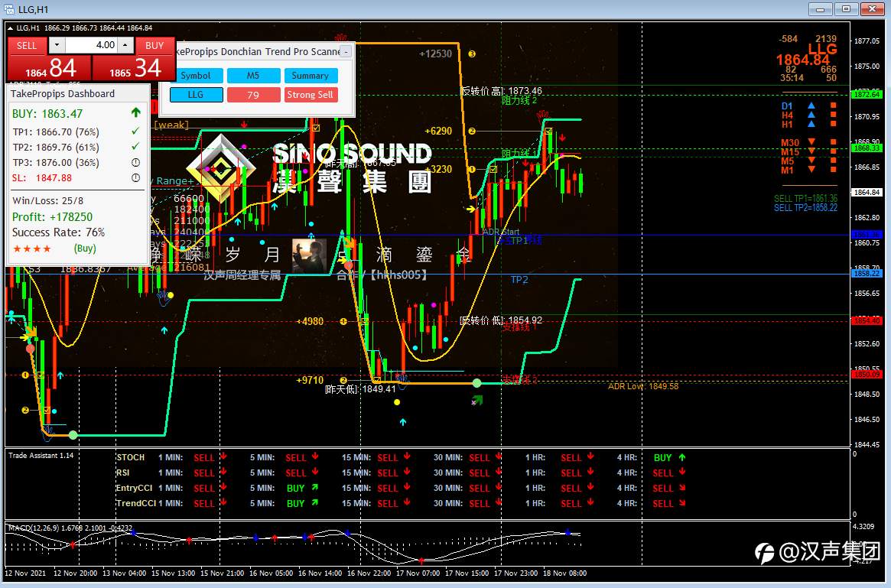Image resolution: width=891 pixels, height=588 pixels.
Task: Click the M5 header button in the scanner
Action: [253, 76]
